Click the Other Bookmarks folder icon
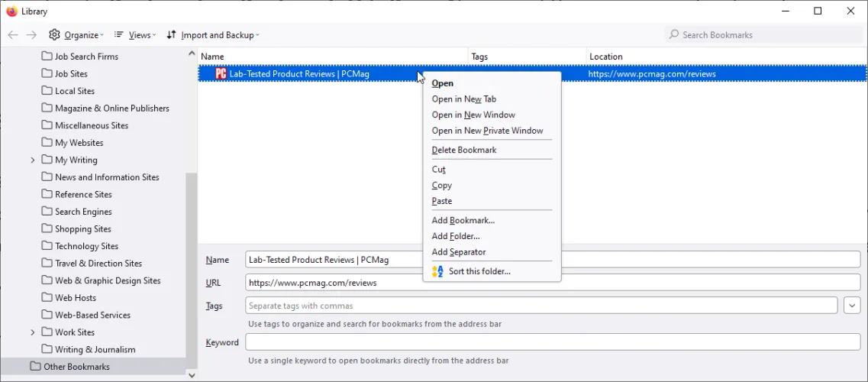868x382 pixels. click(35, 367)
